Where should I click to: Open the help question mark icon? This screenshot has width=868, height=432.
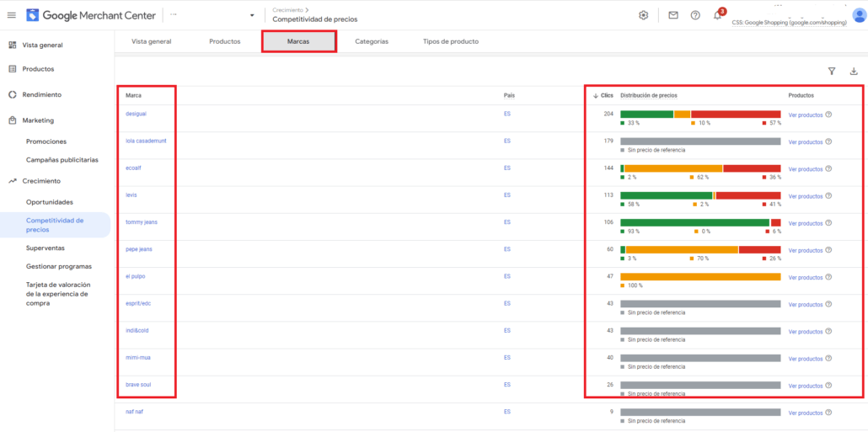tap(695, 15)
